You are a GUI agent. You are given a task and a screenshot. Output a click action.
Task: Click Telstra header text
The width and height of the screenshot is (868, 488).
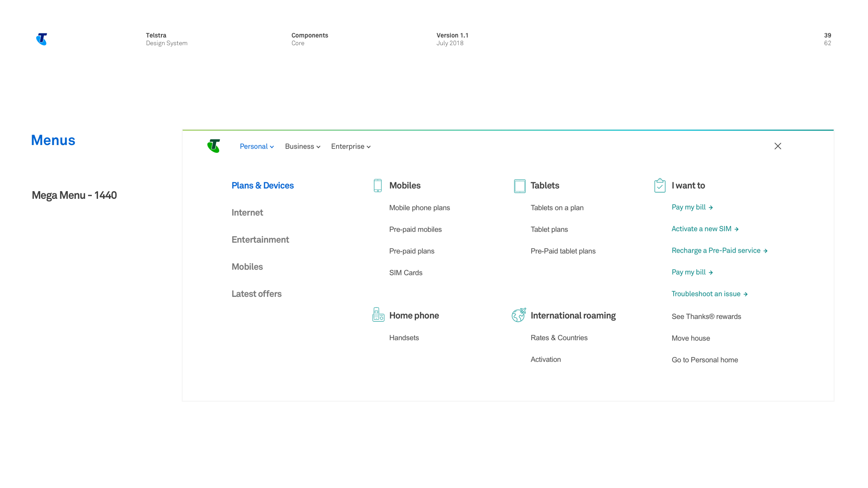click(156, 35)
